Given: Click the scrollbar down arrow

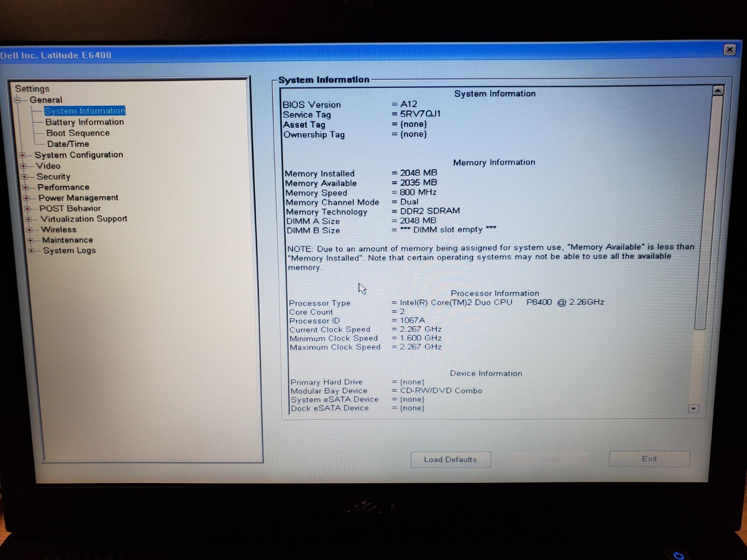Looking at the screenshot, I should pos(694,409).
